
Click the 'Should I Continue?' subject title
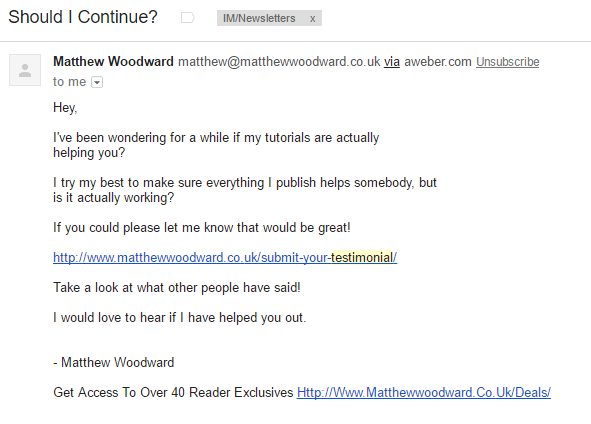click(x=83, y=17)
